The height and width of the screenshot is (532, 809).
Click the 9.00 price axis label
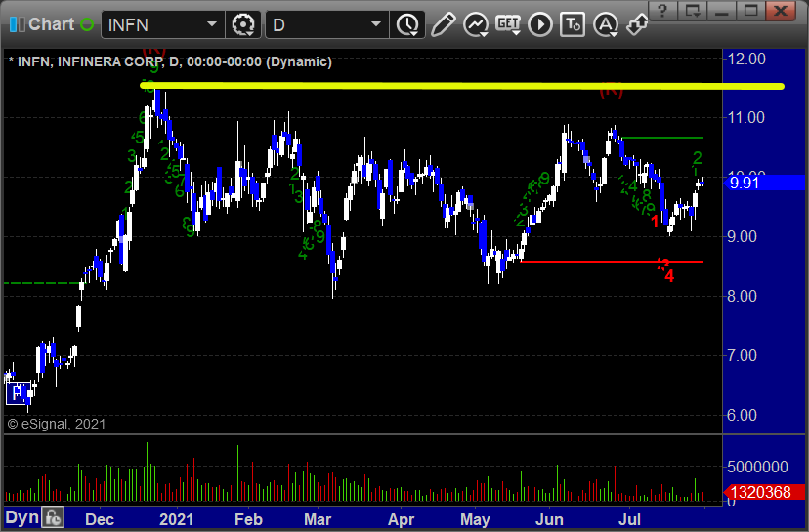(742, 236)
